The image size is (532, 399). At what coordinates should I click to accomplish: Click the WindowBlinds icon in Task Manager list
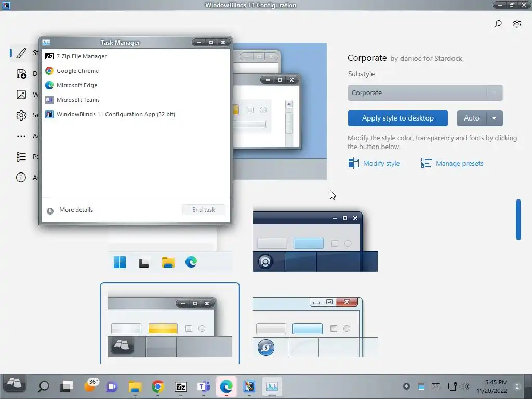(49, 114)
